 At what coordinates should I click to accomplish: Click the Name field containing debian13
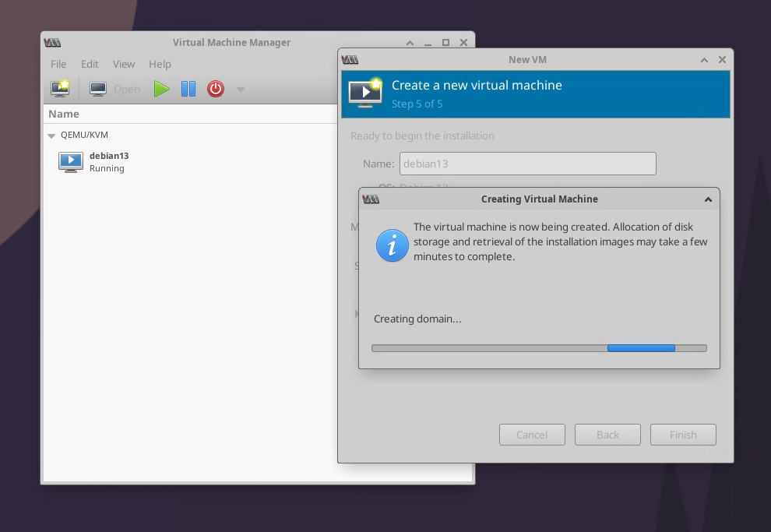click(x=527, y=164)
